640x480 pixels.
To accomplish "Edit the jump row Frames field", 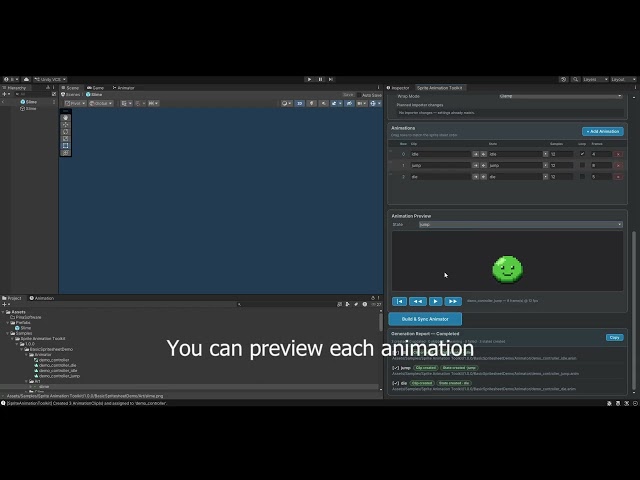I will pos(601,165).
